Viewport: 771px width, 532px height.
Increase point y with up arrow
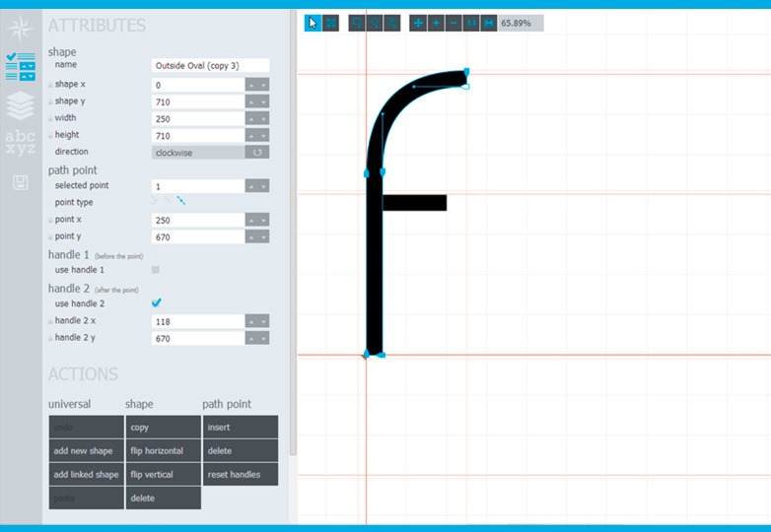251,236
